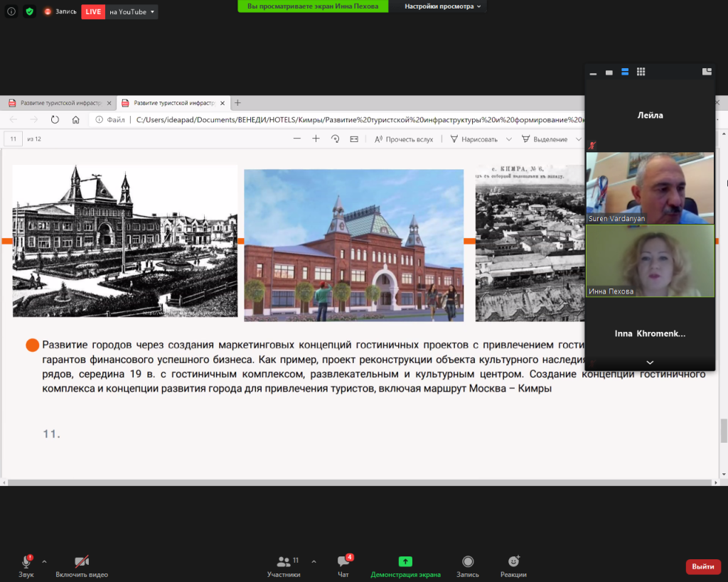728x582 pixels.
Task: Click the green encryption shield icon
Action: [x=29, y=11]
